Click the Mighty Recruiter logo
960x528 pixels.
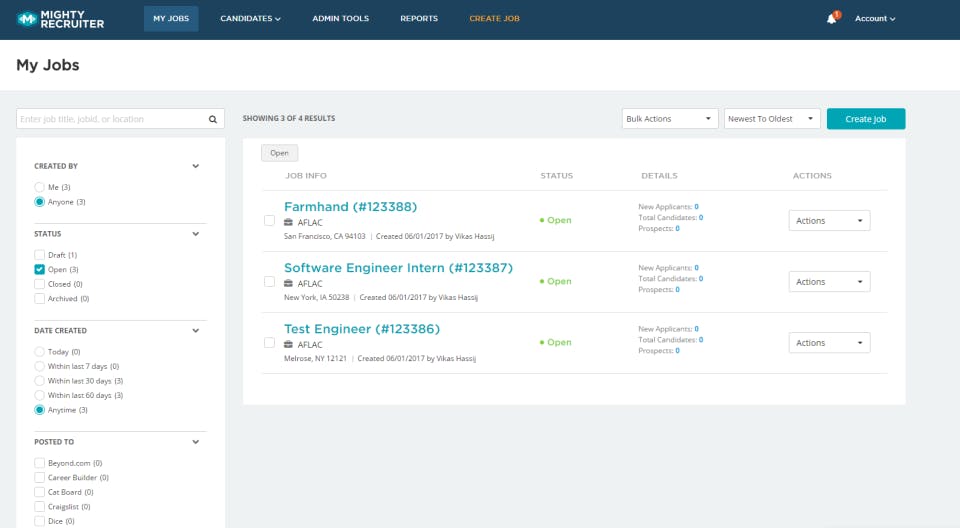pyautogui.click(x=60, y=19)
